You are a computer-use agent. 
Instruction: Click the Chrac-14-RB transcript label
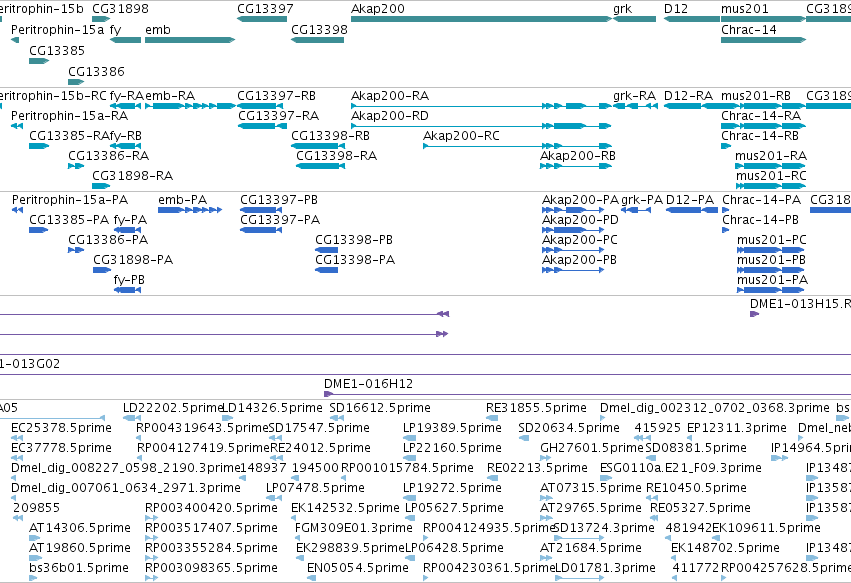click(760, 136)
